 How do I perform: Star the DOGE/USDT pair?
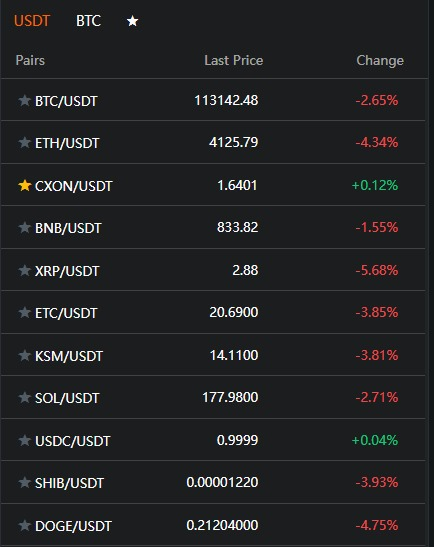(x=24, y=525)
